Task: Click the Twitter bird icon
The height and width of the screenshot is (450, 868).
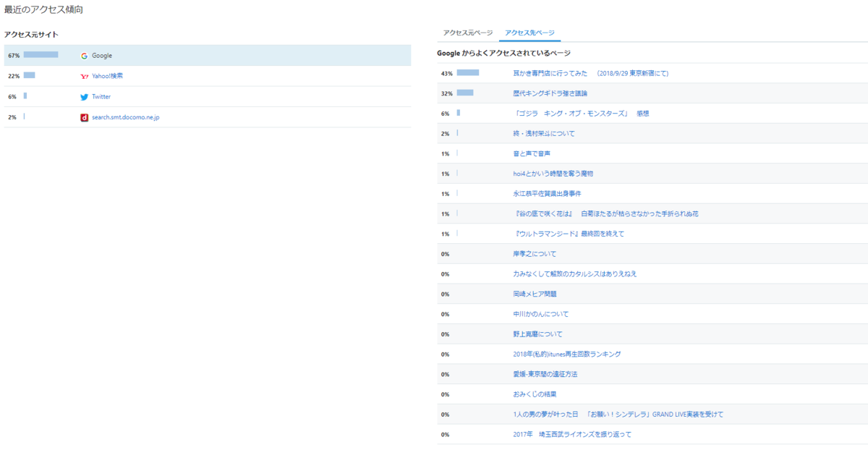Action: point(84,96)
